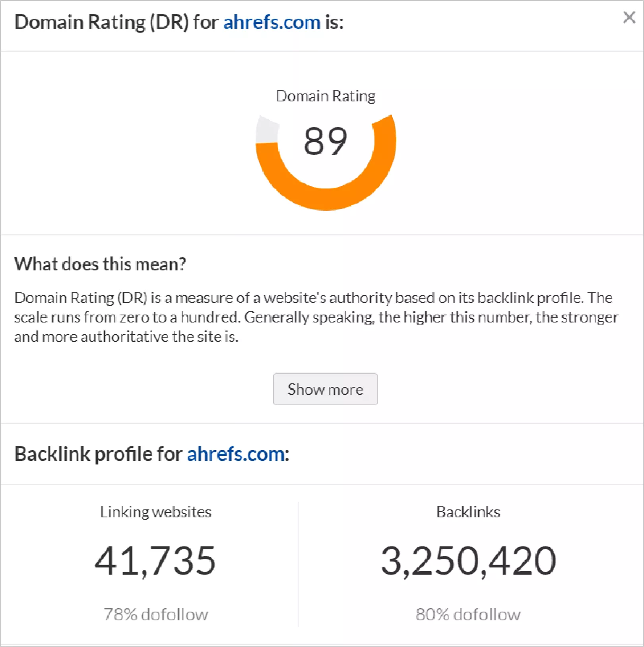
Task: Click the What does this mean? heading
Action: point(100,264)
